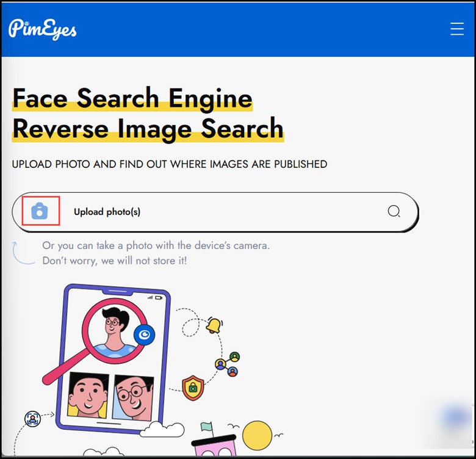Click the camera upload icon

[40, 211]
